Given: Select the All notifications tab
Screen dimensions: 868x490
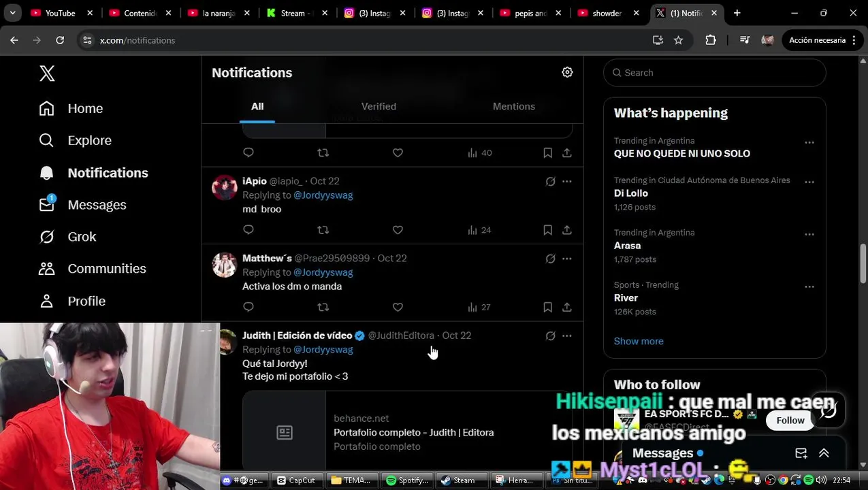Looking at the screenshot, I should pos(257,106).
